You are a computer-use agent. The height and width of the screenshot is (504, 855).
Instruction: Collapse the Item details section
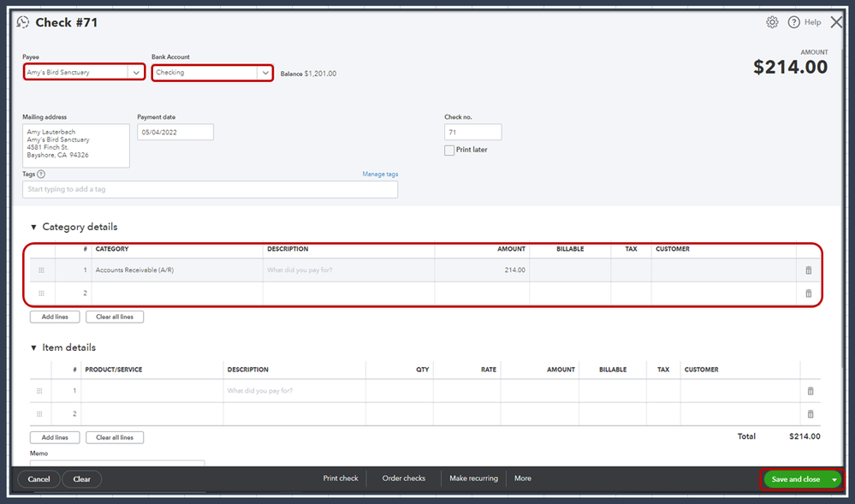(33, 347)
